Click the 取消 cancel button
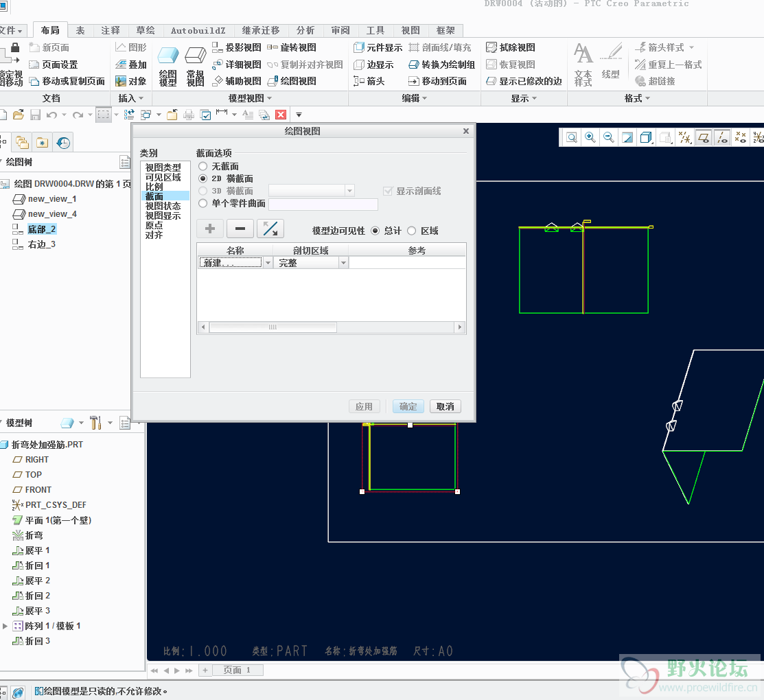This screenshot has height=700, width=764. pyautogui.click(x=445, y=406)
